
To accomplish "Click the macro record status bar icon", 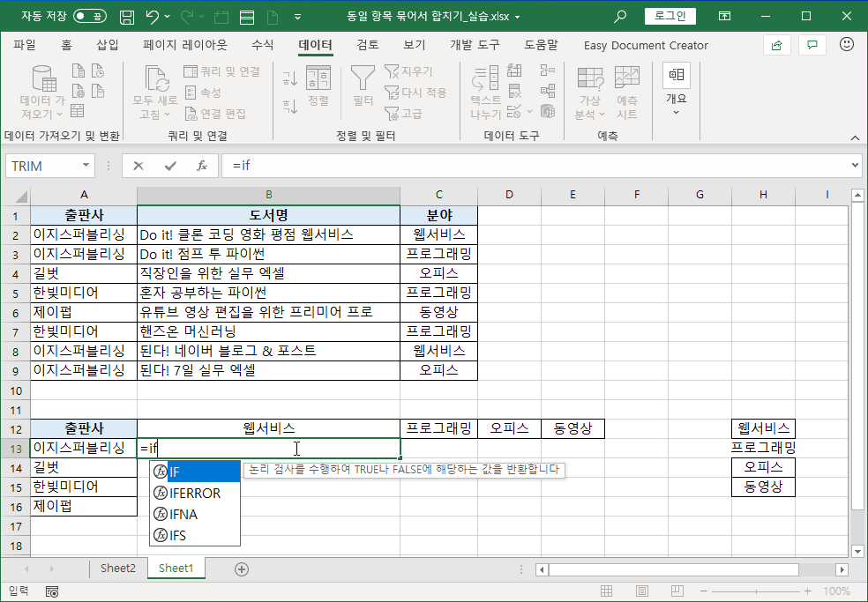I will click(52, 592).
